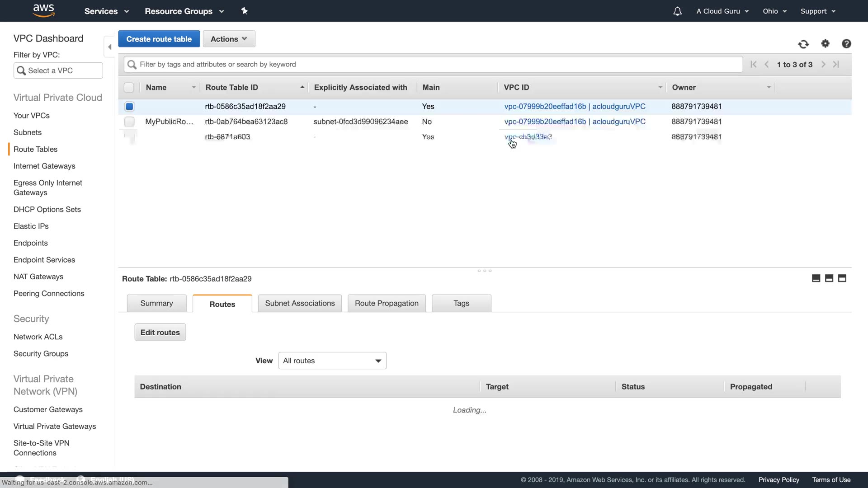The image size is (868, 488).
Task: Click the AWS logo home icon
Action: [44, 10]
